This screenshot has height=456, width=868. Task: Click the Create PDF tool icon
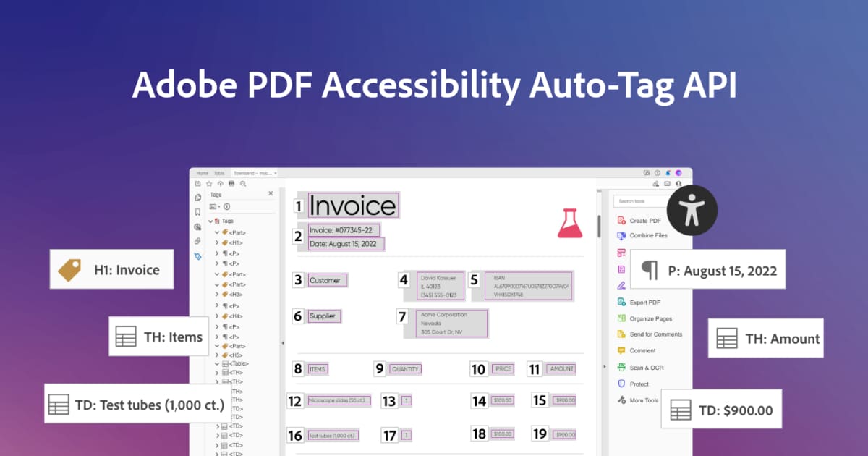621,221
